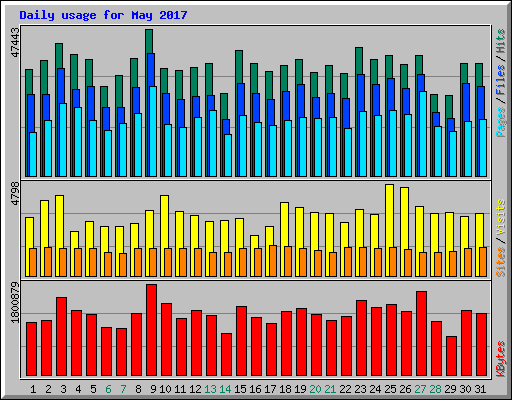This screenshot has width=512, height=400.
Task: Click the red KBytes bar for day 27
Action: [x=421, y=334]
